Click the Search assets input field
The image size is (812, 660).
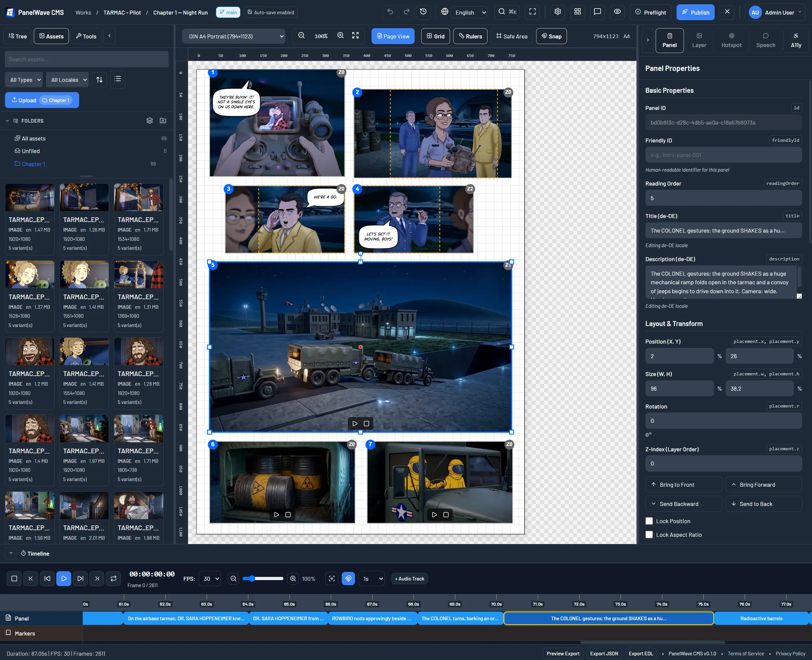coord(87,59)
